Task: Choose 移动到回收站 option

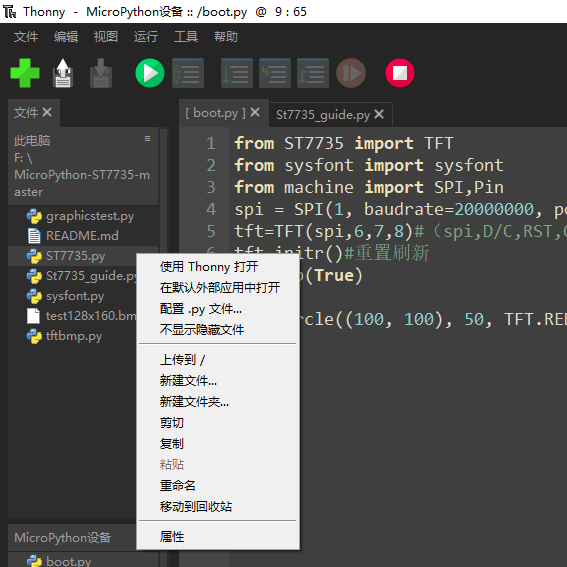Action: coord(218,507)
